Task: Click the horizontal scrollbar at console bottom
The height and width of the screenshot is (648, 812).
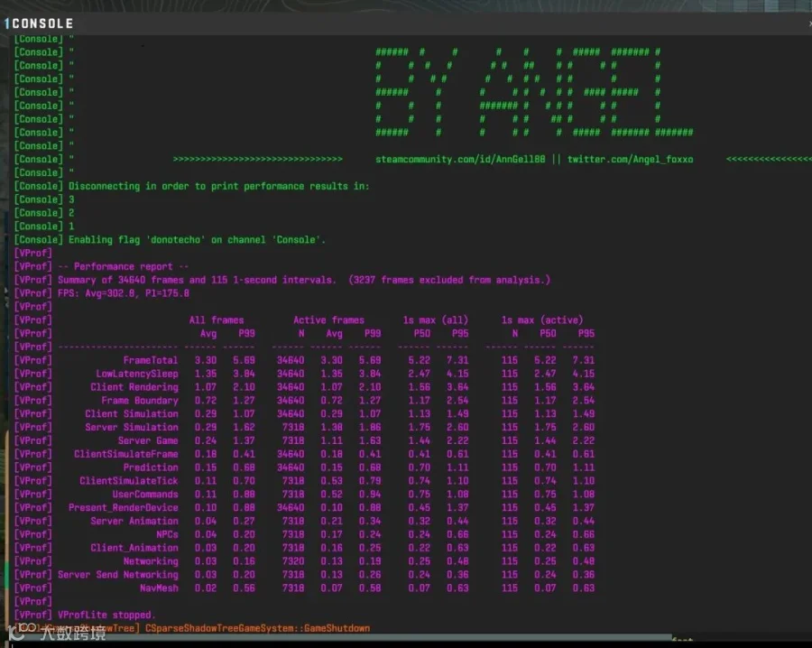Action: [340, 637]
